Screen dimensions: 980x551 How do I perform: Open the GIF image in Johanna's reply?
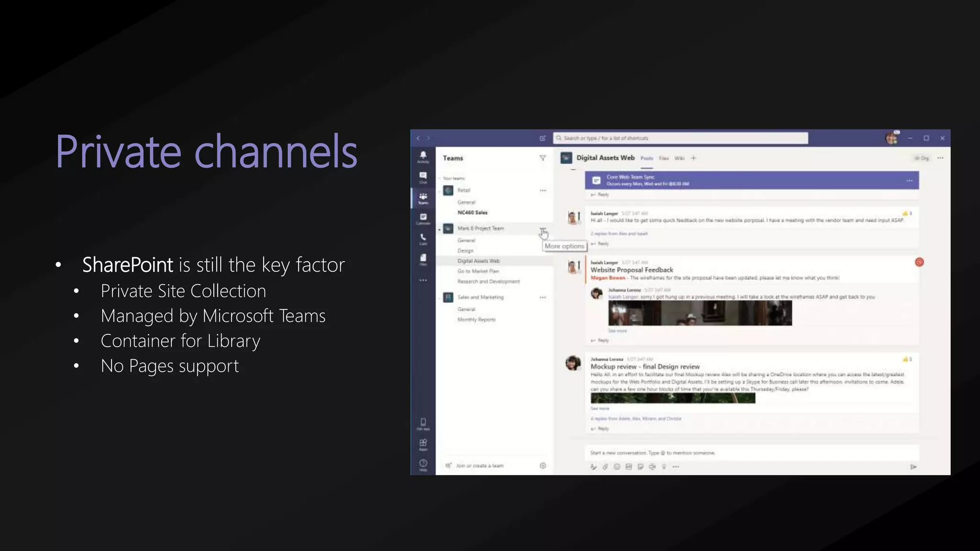tap(700, 313)
